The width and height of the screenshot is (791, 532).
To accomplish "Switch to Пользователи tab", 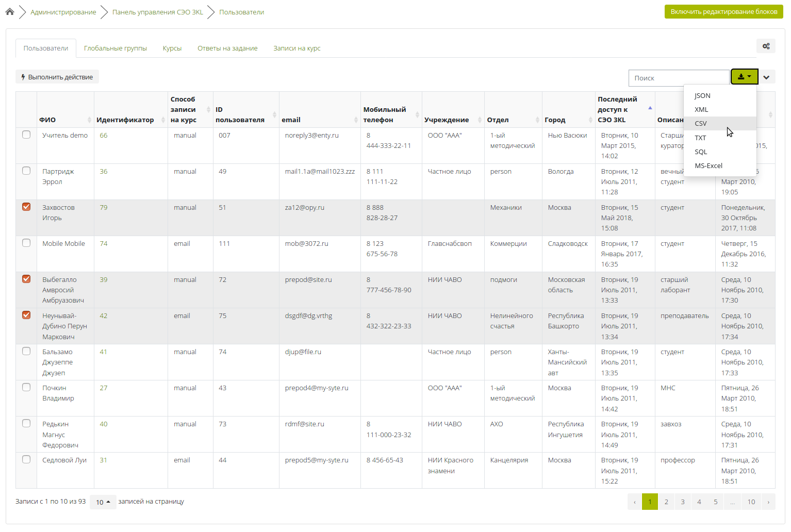I will pyautogui.click(x=46, y=48).
